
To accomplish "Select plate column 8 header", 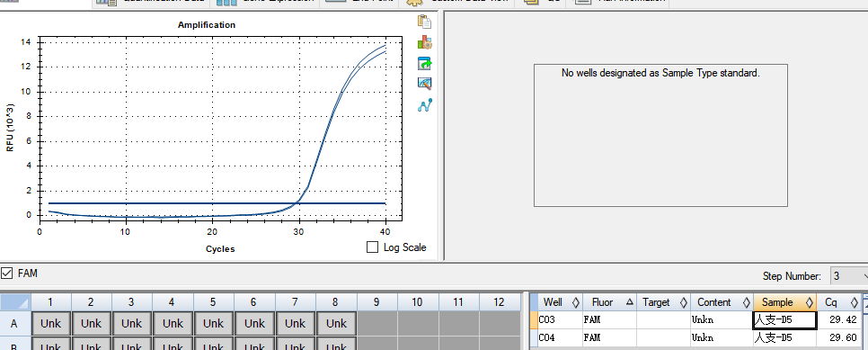I will click(x=336, y=301).
